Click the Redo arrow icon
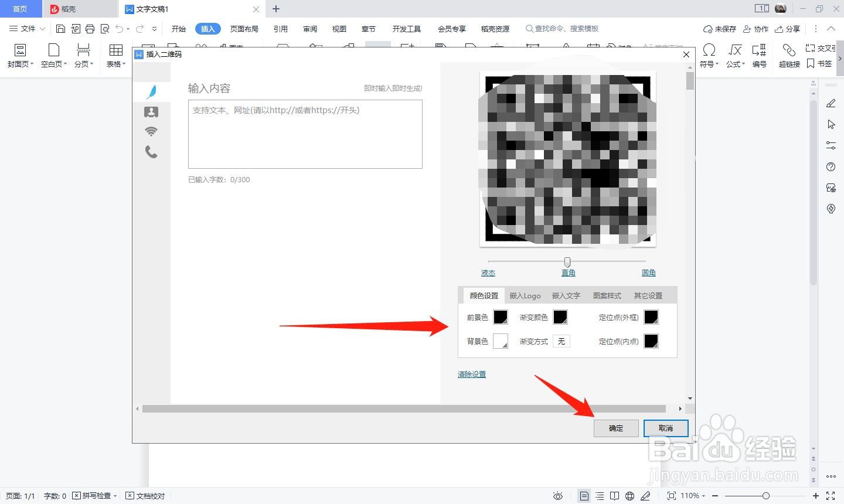844x504 pixels. [x=139, y=29]
